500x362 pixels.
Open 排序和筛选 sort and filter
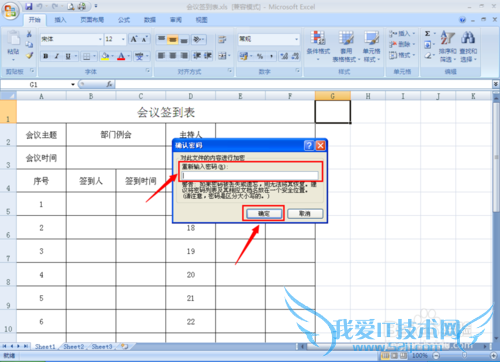(x=448, y=46)
